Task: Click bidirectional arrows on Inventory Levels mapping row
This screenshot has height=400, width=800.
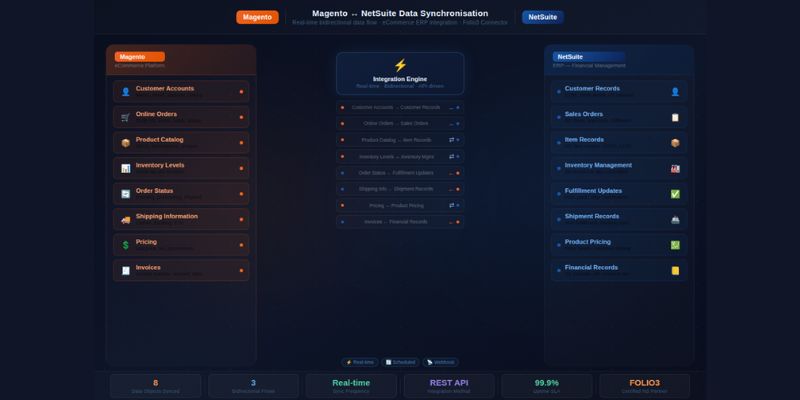Action: point(452,157)
